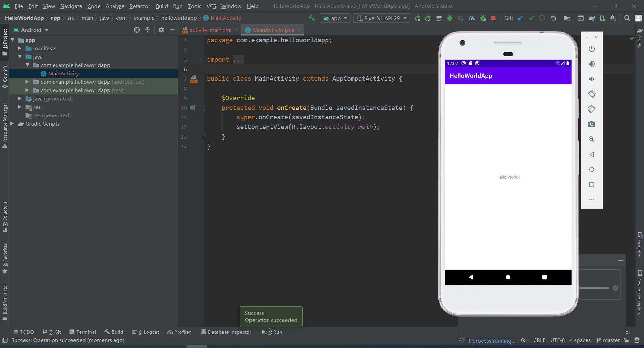The width and height of the screenshot is (644, 348).
Task: Click the red Stop app icon
Action: 493,18
